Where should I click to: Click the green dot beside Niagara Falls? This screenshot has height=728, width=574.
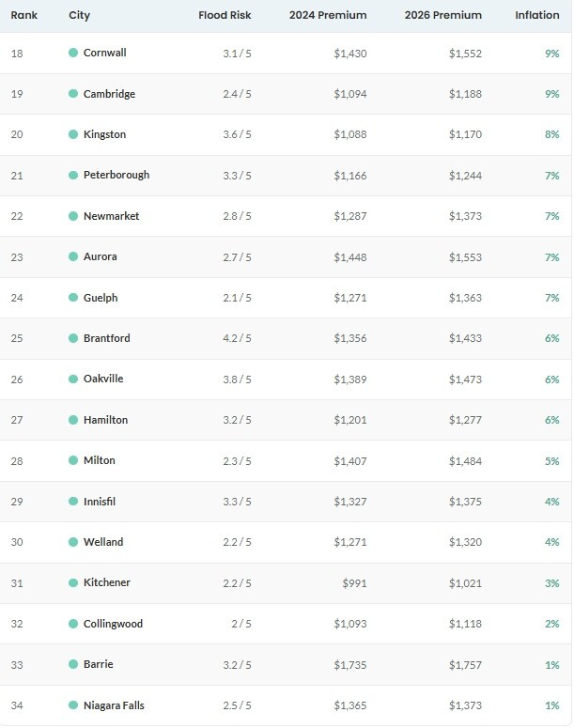(x=73, y=705)
